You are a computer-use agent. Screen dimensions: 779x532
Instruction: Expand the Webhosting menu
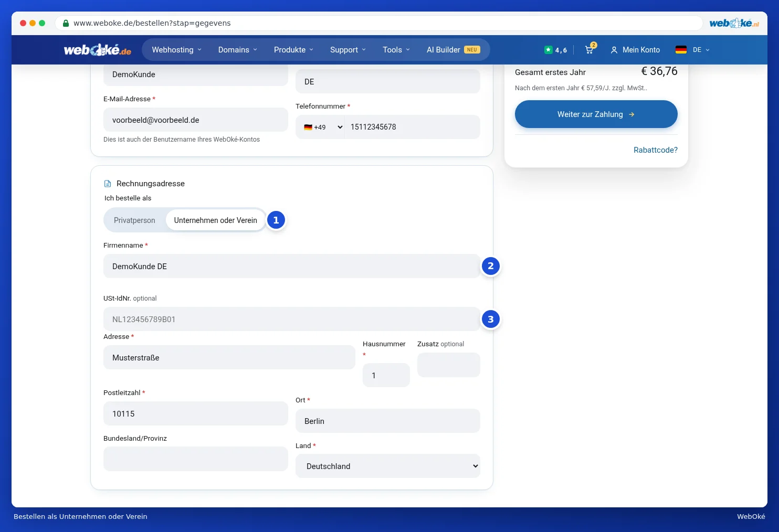[177, 50]
